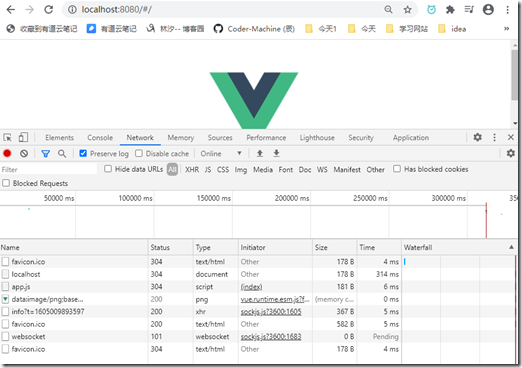Open the Sources tab
This screenshot has height=368, width=522.
point(220,138)
